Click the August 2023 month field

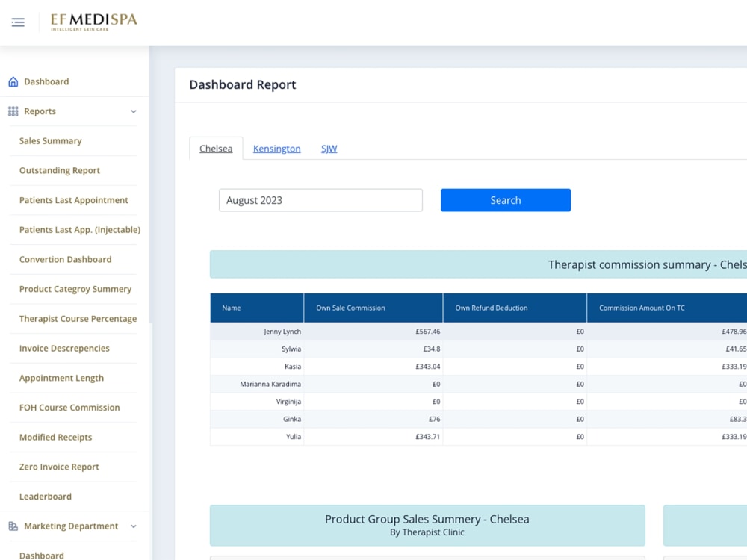[x=320, y=200]
